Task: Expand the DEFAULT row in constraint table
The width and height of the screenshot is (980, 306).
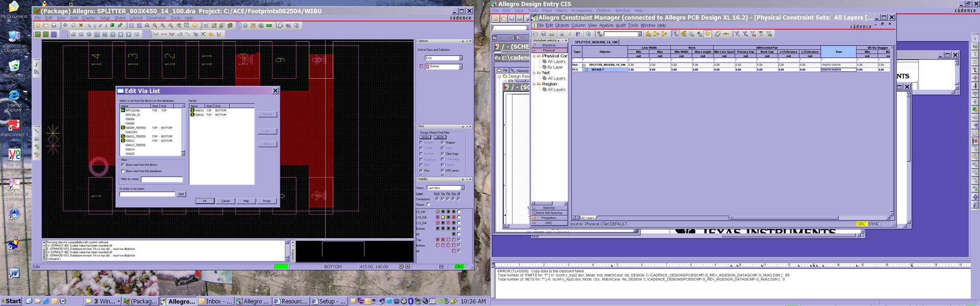Action: 586,70
